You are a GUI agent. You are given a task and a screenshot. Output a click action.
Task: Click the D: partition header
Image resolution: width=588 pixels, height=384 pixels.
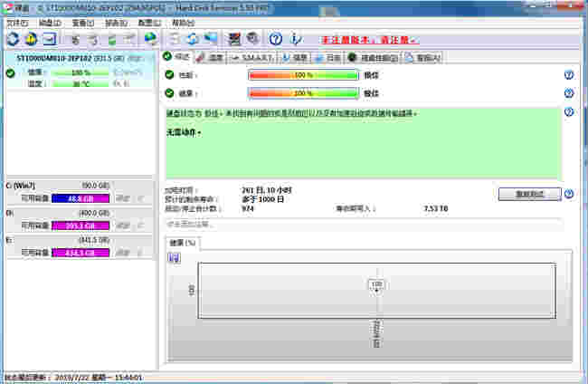(79, 213)
